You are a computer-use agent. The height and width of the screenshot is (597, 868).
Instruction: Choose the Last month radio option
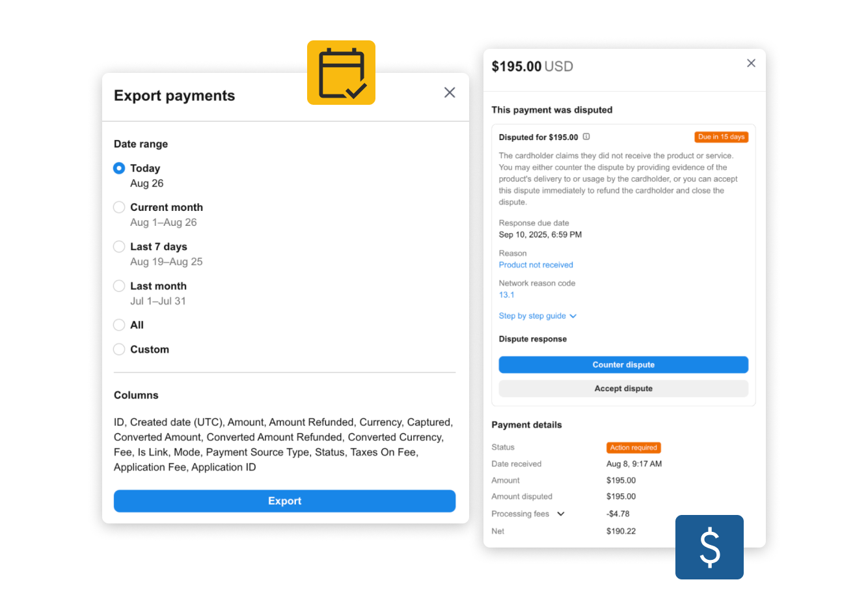[x=119, y=286]
